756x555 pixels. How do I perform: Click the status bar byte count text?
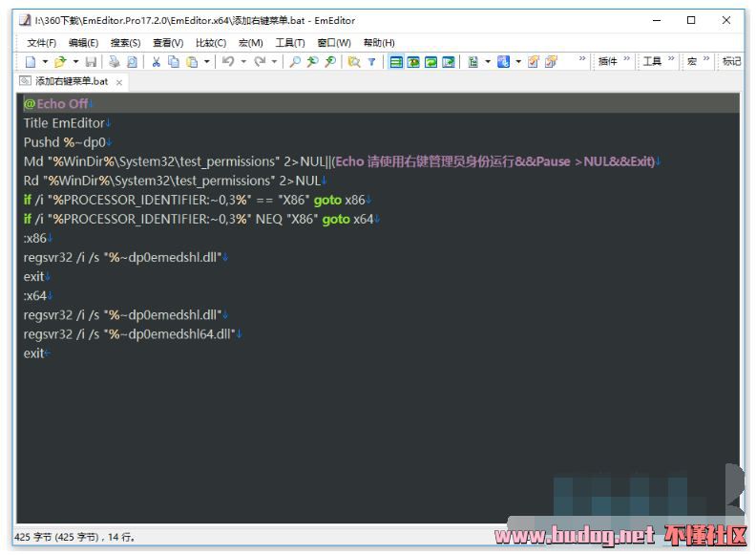click(74, 537)
